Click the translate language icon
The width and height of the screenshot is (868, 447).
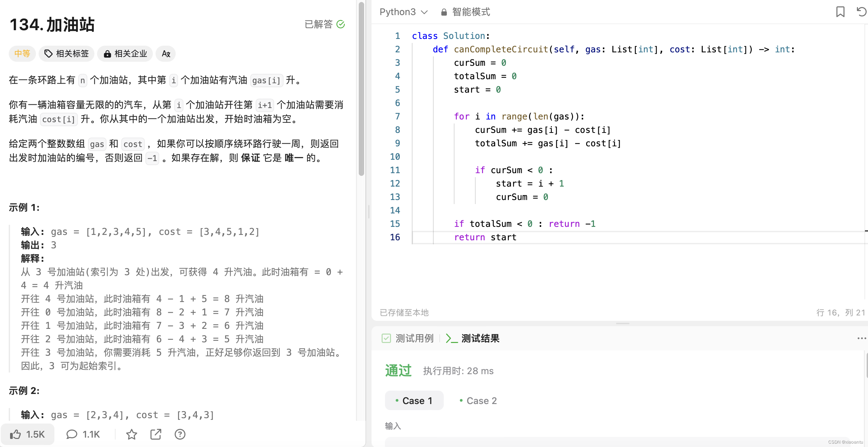[x=166, y=53]
